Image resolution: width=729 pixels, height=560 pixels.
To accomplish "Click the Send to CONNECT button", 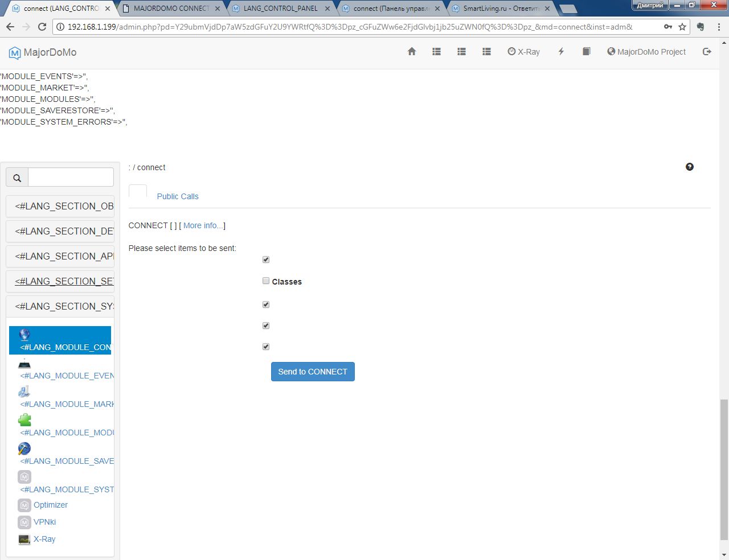I will 313,372.
